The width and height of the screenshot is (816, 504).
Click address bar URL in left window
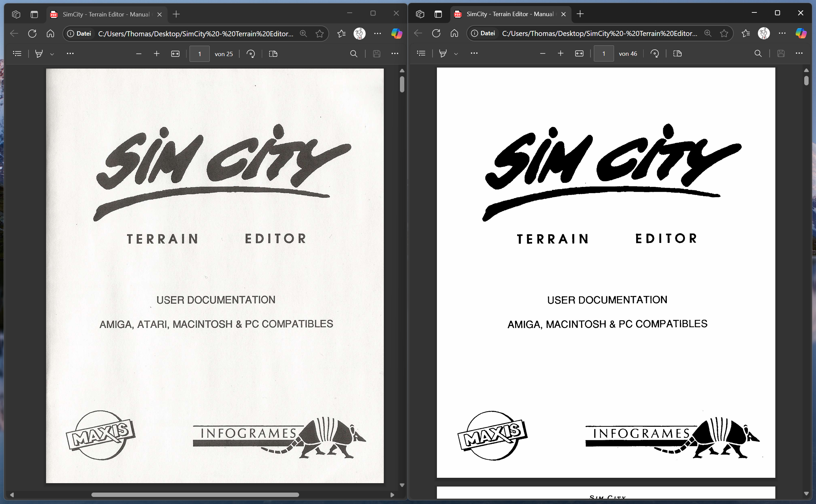coord(196,34)
